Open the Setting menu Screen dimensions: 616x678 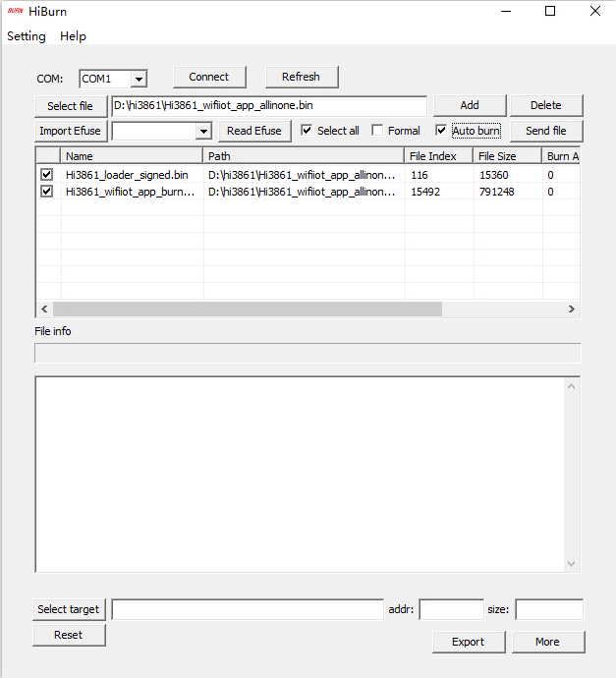click(27, 36)
